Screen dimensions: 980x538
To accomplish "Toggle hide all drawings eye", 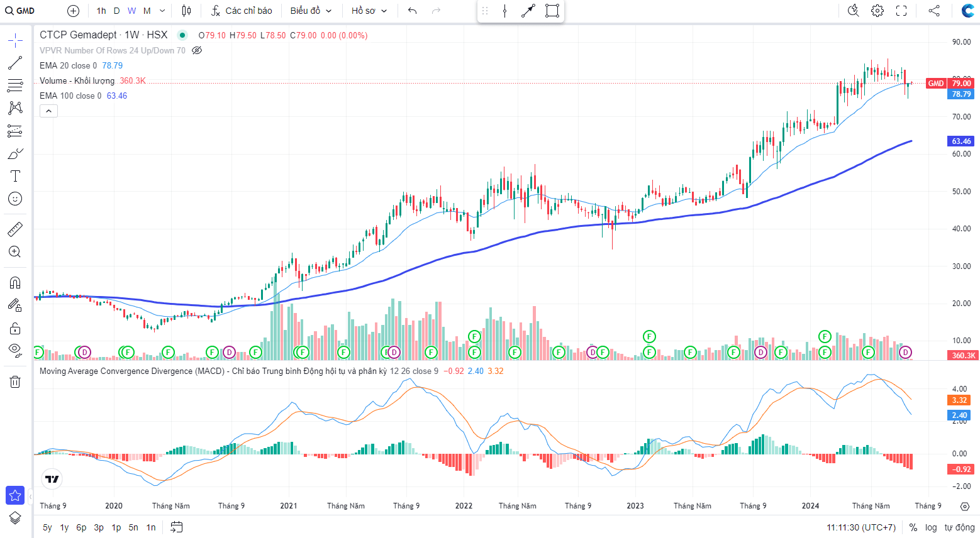I will [15, 350].
